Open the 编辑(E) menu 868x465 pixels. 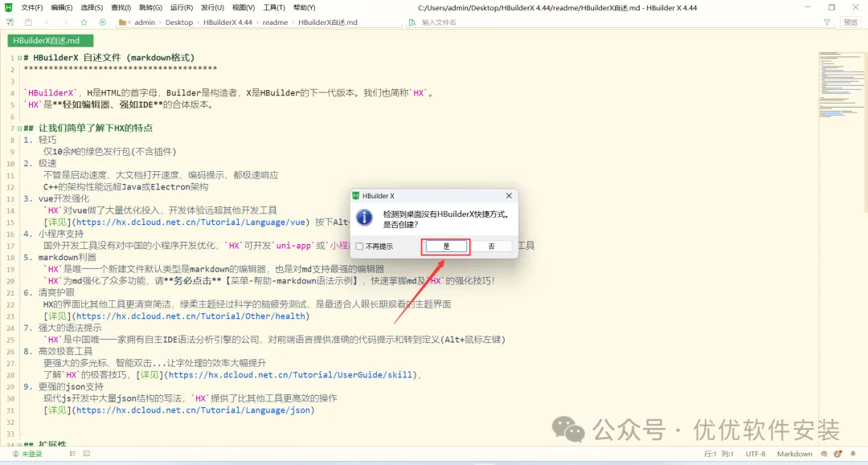point(61,8)
